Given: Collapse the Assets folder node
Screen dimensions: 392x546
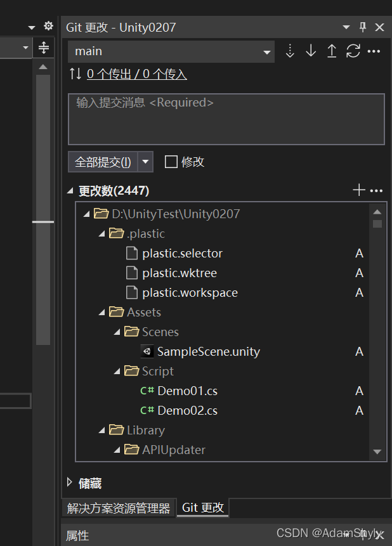Looking at the screenshot, I should [x=103, y=312].
